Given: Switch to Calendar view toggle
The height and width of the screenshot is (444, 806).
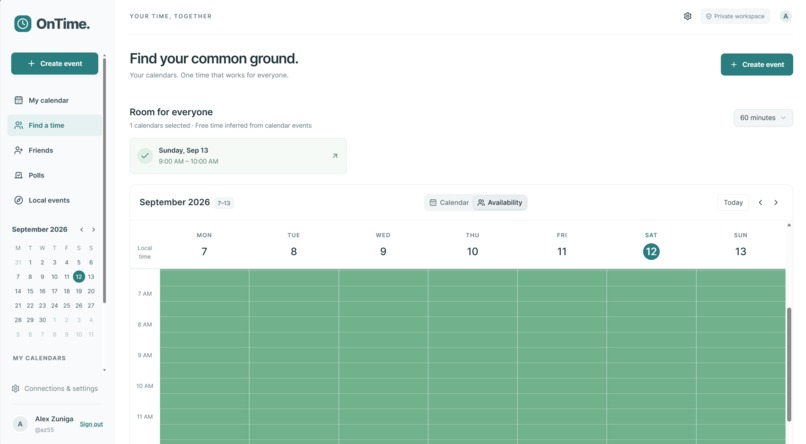Looking at the screenshot, I should click(449, 202).
